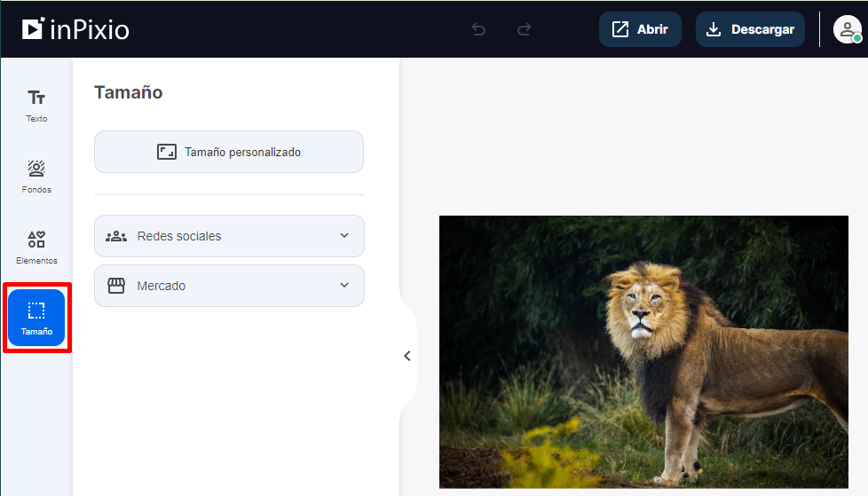Expand Mercado using its chevron
The width and height of the screenshot is (868, 496).
tap(344, 286)
